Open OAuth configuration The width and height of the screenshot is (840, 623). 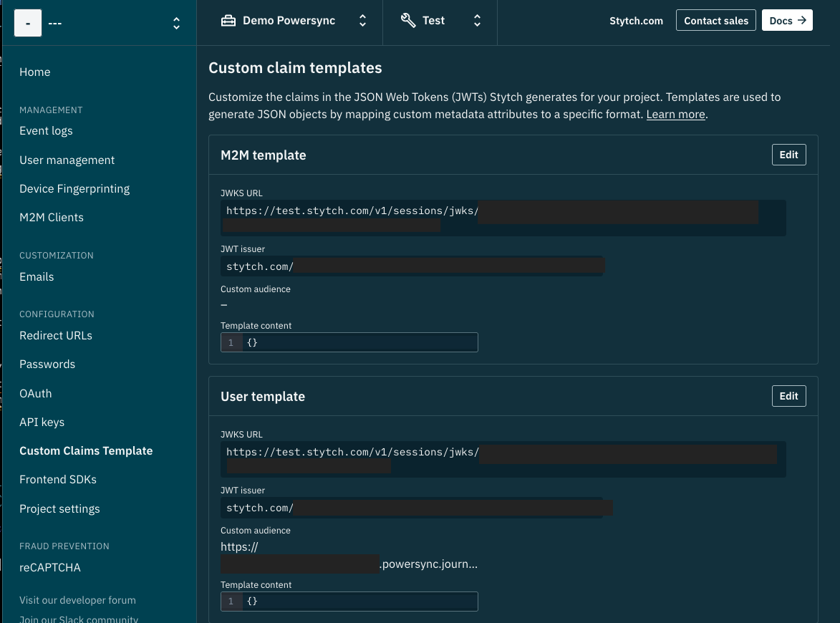click(35, 394)
